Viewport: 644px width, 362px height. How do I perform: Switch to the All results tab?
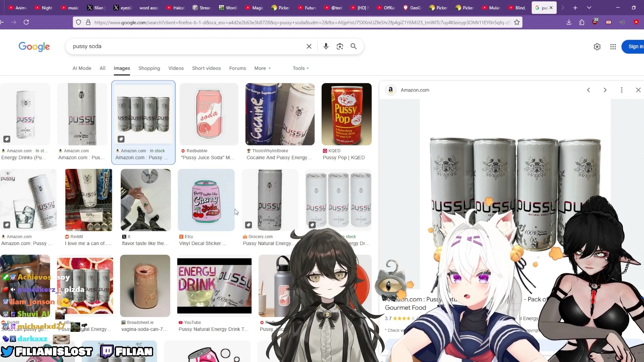point(102,68)
